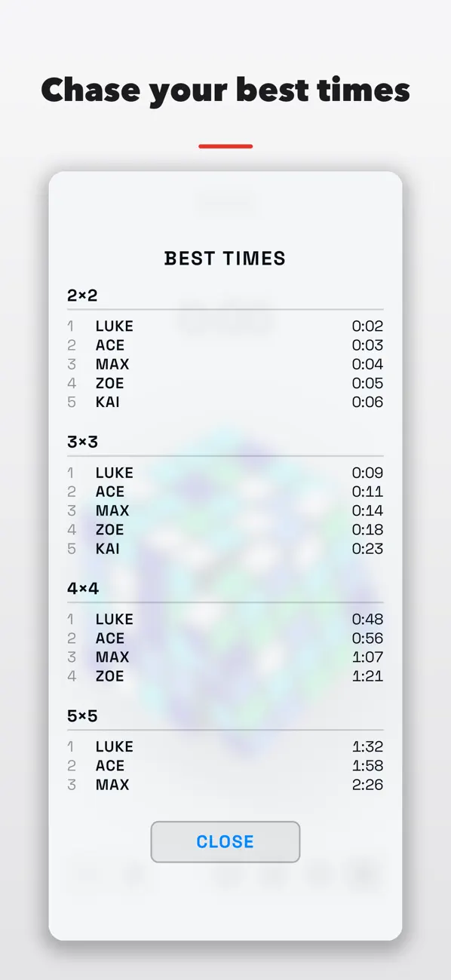This screenshot has width=451, height=980.
Task: Tap LUKE's 1:32 time in 5×5
Action: click(367, 746)
